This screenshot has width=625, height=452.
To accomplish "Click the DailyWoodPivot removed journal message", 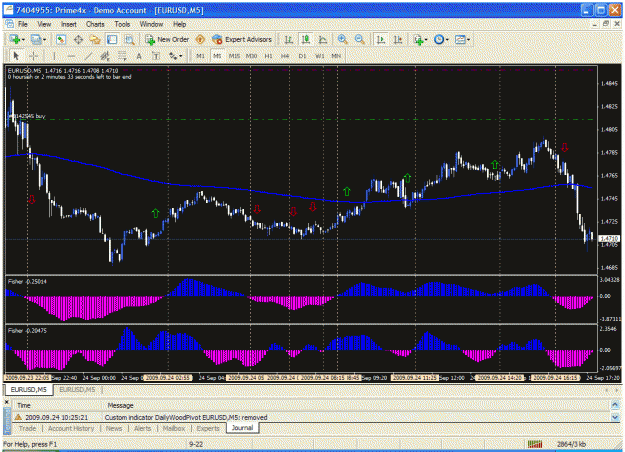I will (x=186, y=417).
